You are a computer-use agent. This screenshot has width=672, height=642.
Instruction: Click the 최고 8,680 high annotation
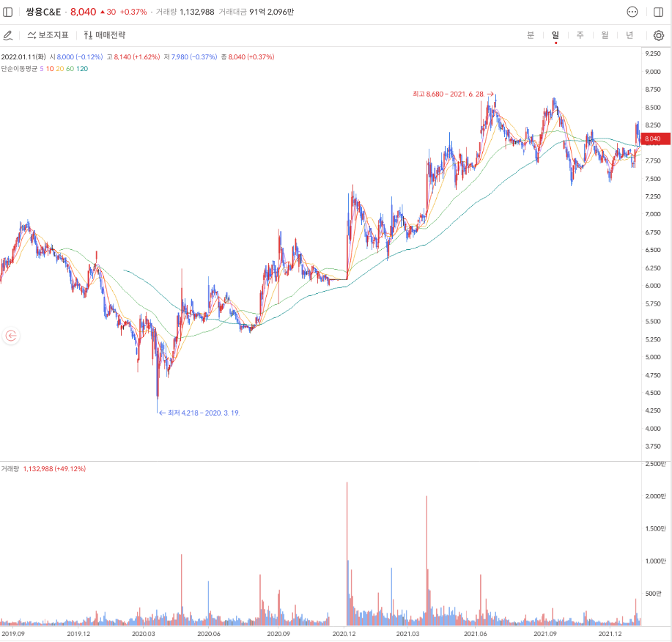click(x=453, y=94)
